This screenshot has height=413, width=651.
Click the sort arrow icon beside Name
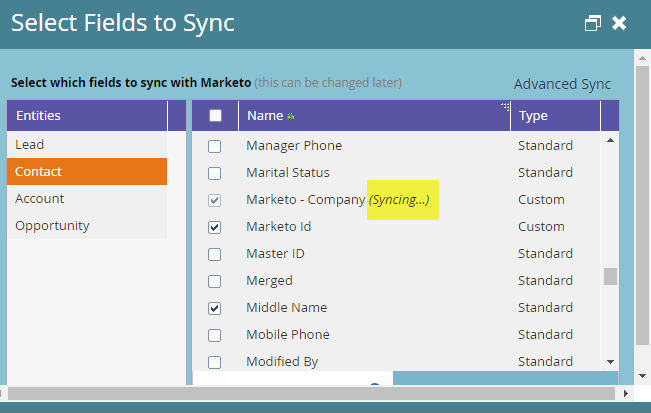pos(291,116)
